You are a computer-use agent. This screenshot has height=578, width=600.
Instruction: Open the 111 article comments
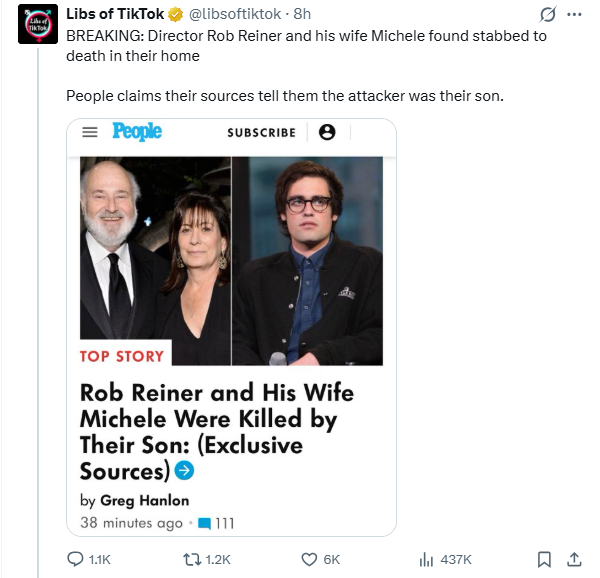[x=216, y=523]
